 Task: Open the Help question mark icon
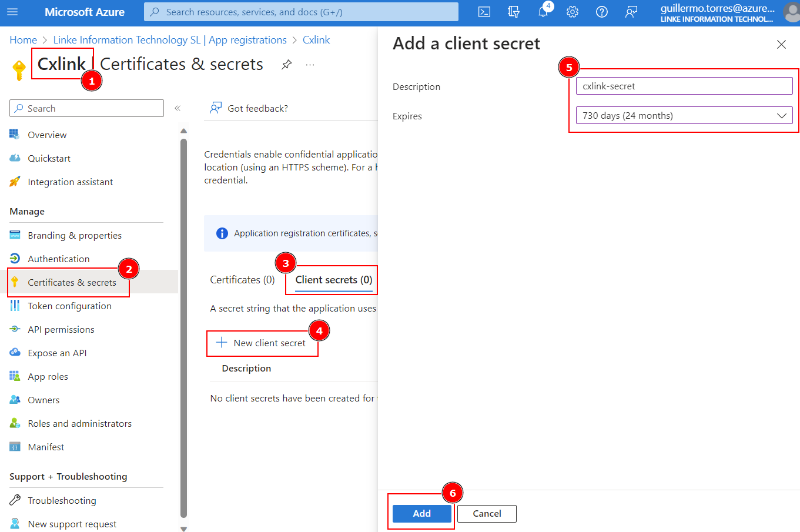coord(602,12)
